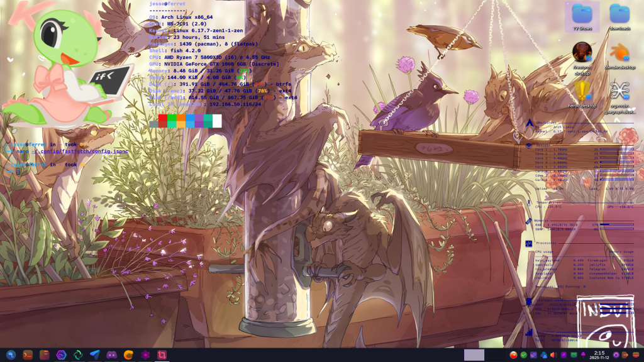Open the clock showing 2:15
Image resolution: width=644 pixels, height=362 pixels.
coord(599,355)
